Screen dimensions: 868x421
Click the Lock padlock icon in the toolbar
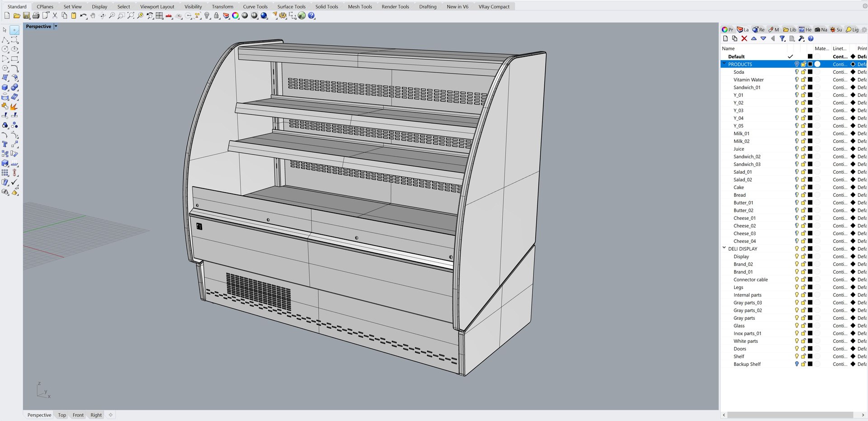coord(217,16)
